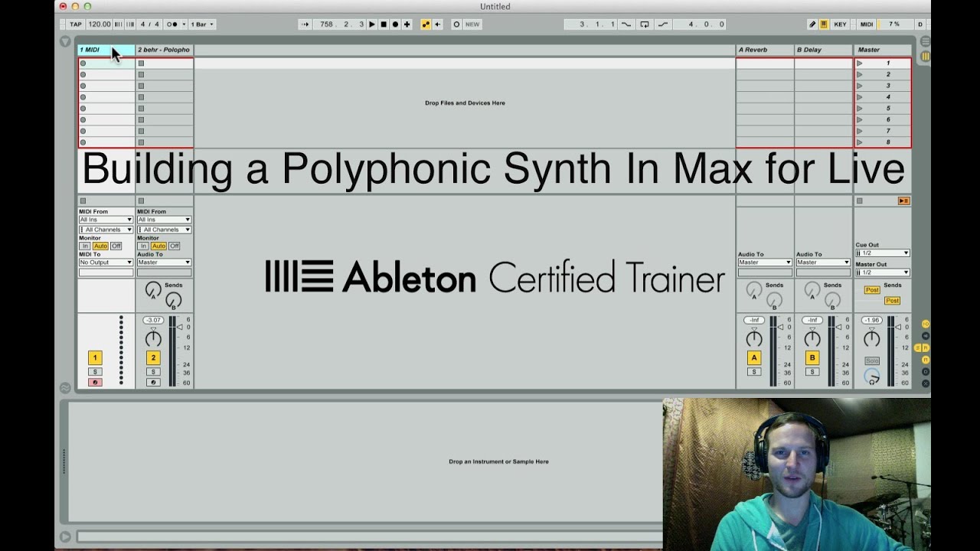Click the NEW scenes button
This screenshot has width=980, height=551.
(x=472, y=24)
